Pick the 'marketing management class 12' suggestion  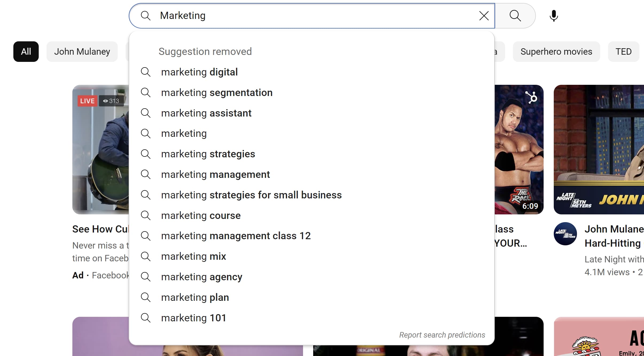pos(236,236)
